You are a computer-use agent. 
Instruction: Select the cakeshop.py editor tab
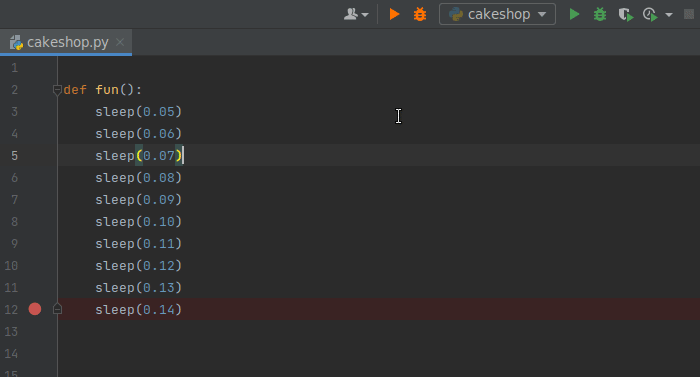pyautogui.click(x=66, y=42)
